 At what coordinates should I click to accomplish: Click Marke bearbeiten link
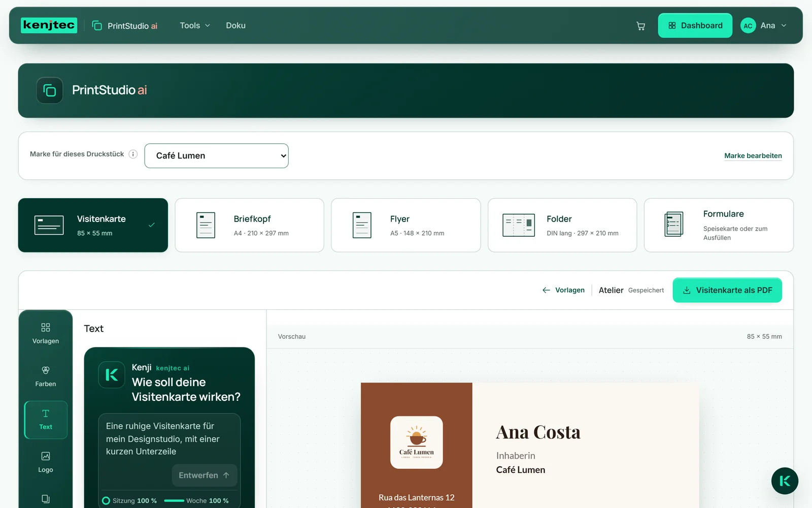click(x=753, y=156)
